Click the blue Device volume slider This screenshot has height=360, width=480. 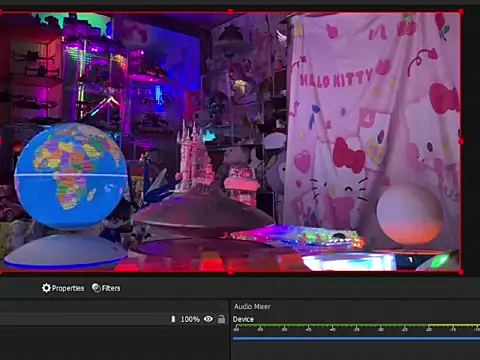[356, 339]
